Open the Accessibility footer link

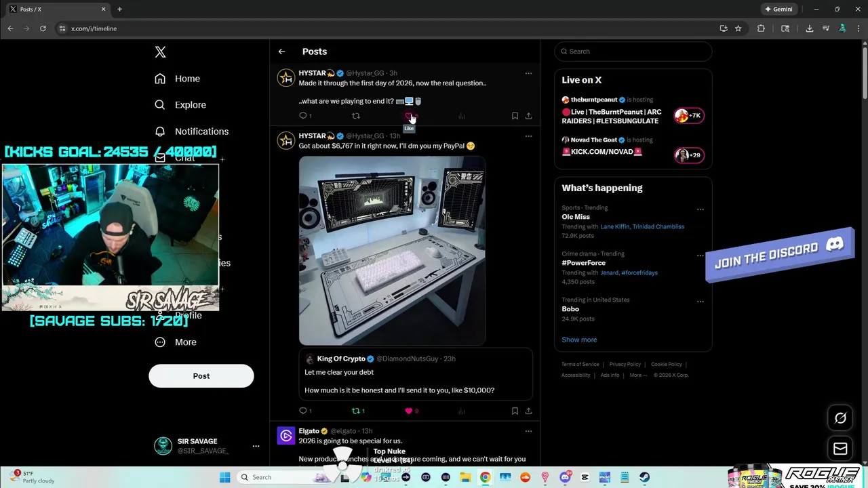click(x=576, y=375)
